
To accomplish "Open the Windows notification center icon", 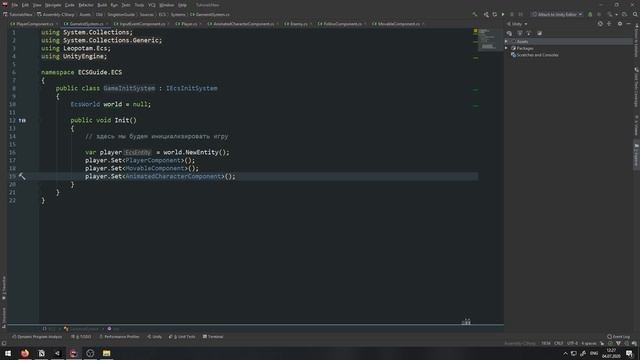I will pyautogui.click(x=629, y=353).
